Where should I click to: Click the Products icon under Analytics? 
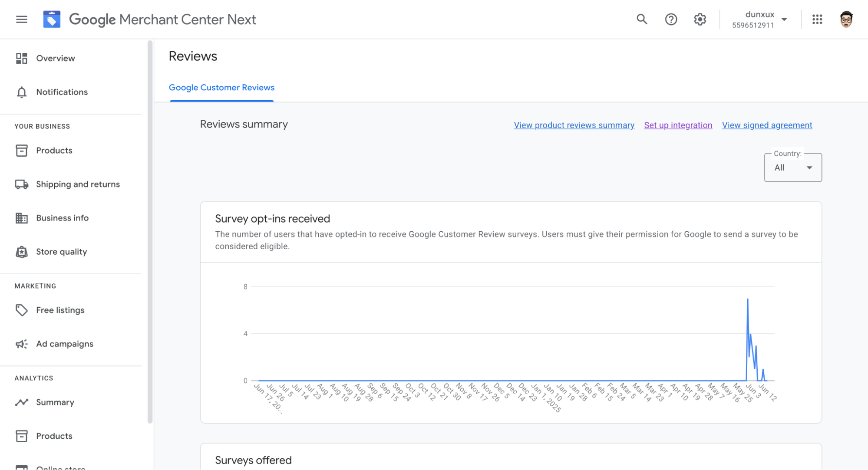21,436
